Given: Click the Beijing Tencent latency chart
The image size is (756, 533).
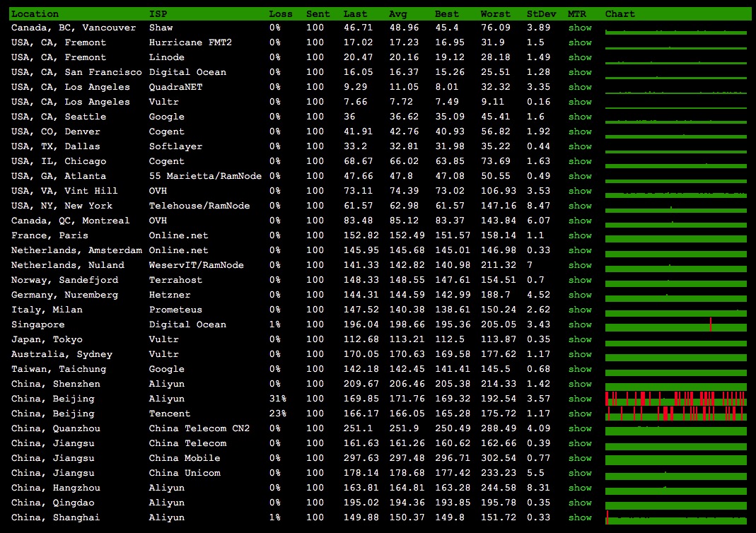Looking at the screenshot, I should [x=676, y=414].
